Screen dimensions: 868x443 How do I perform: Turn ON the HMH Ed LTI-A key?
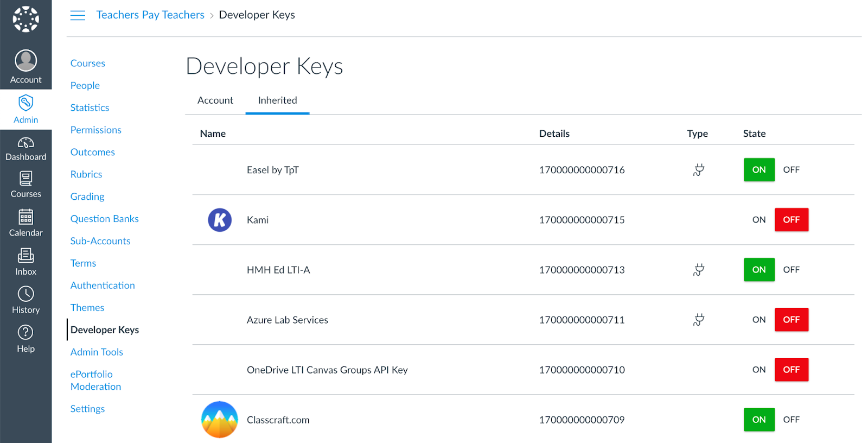coord(759,270)
